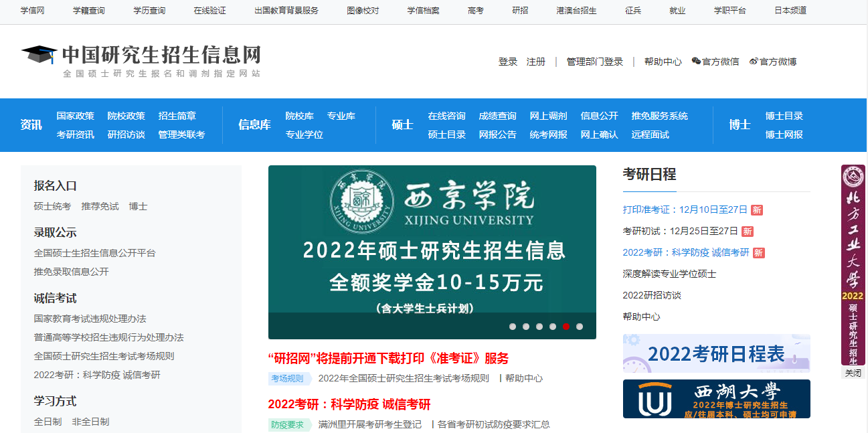Open 普通高等学校招生违规行为处理办法 link

(109, 337)
